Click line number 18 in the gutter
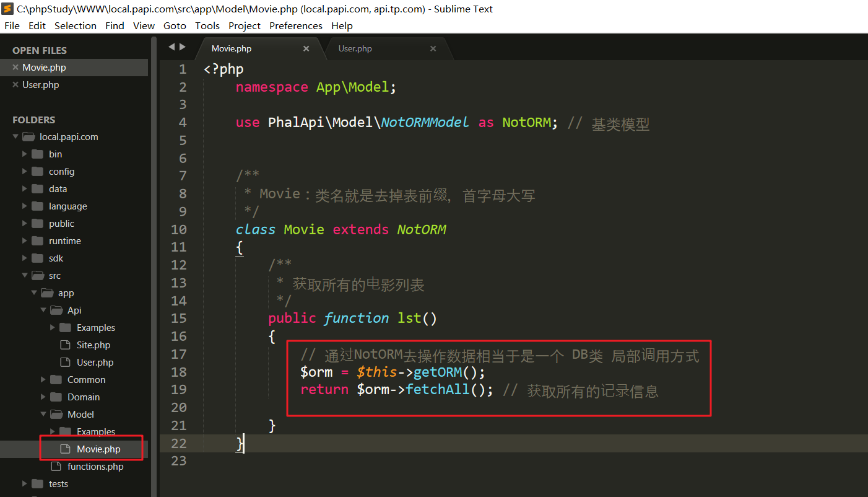The height and width of the screenshot is (497, 868). 179,372
